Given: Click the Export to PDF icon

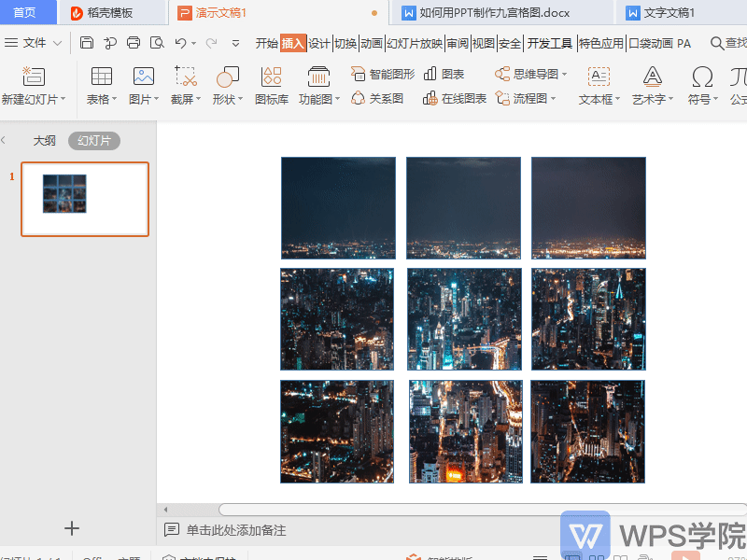Looking at the screenshot, I should [110, 43].
